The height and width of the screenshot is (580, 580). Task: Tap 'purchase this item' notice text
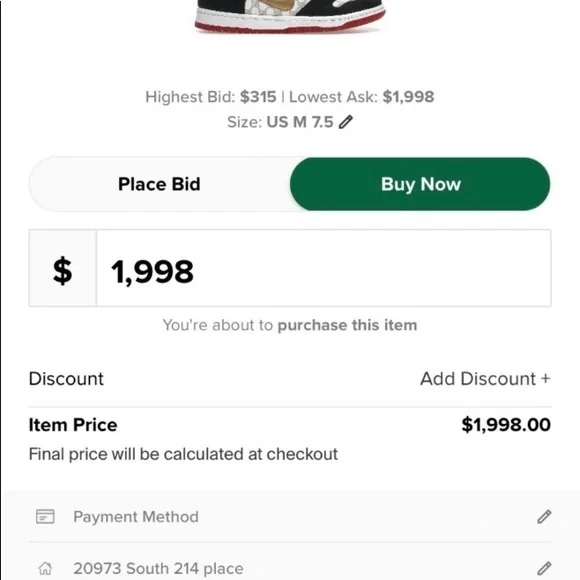tap(347, 325)
